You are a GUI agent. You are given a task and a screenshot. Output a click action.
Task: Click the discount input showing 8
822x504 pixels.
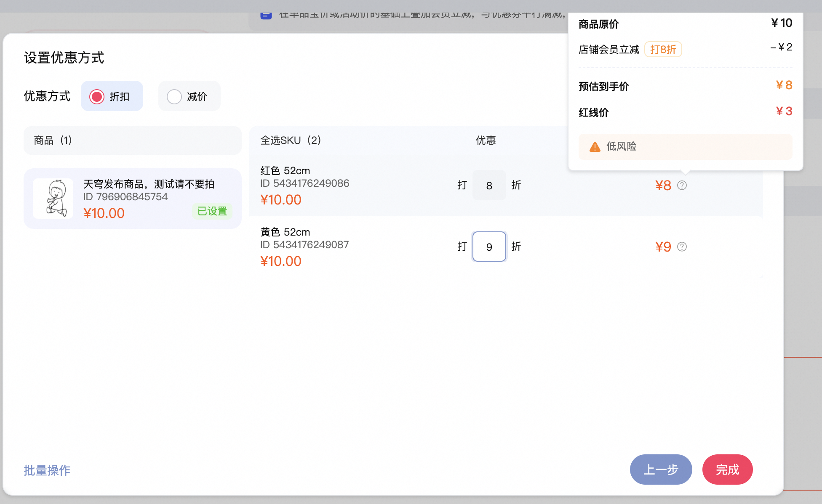coord(489,185)
